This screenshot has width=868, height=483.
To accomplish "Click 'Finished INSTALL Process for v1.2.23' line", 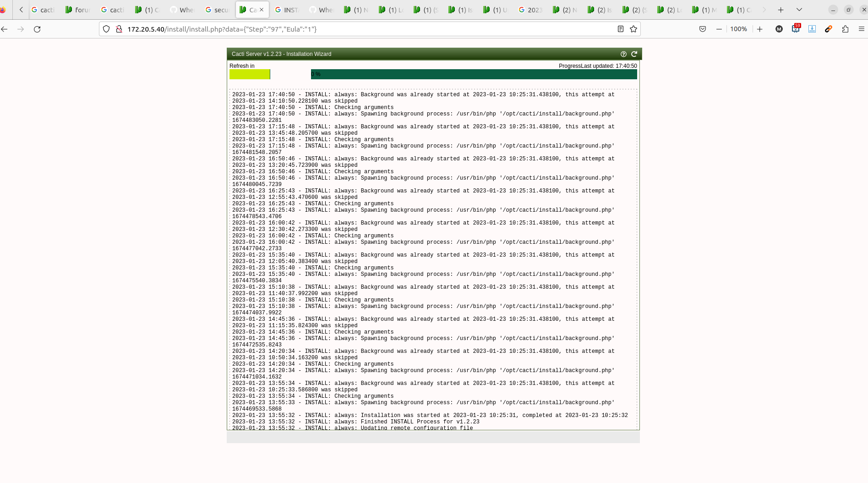I will click(x=356, y=422).
